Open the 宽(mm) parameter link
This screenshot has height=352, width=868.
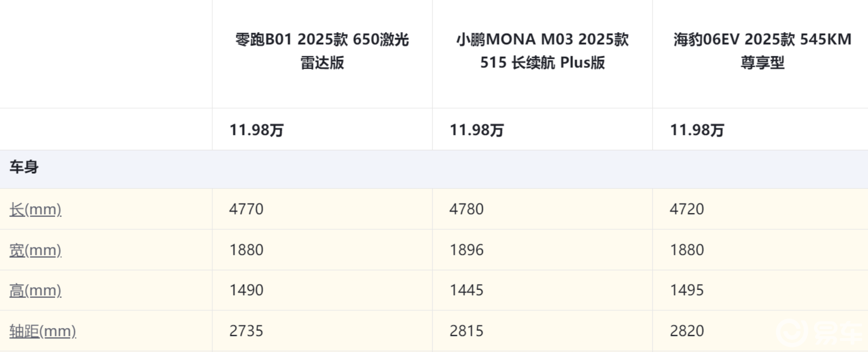(x=35, y=250)
